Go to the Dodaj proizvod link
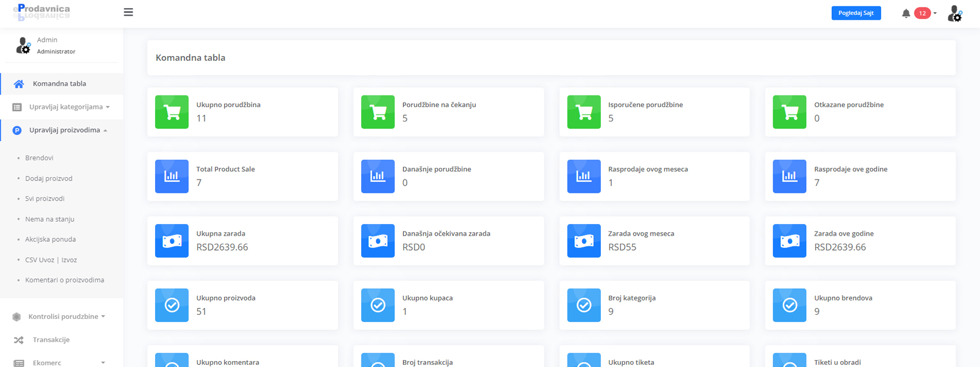The width and height of the screenshot is (980, 367). click(49, 178)
